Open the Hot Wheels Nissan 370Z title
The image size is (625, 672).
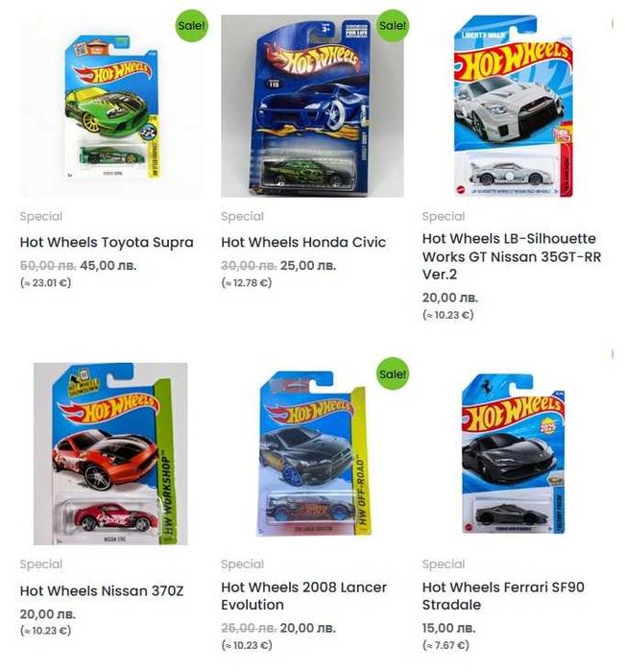tap(102, 591)
